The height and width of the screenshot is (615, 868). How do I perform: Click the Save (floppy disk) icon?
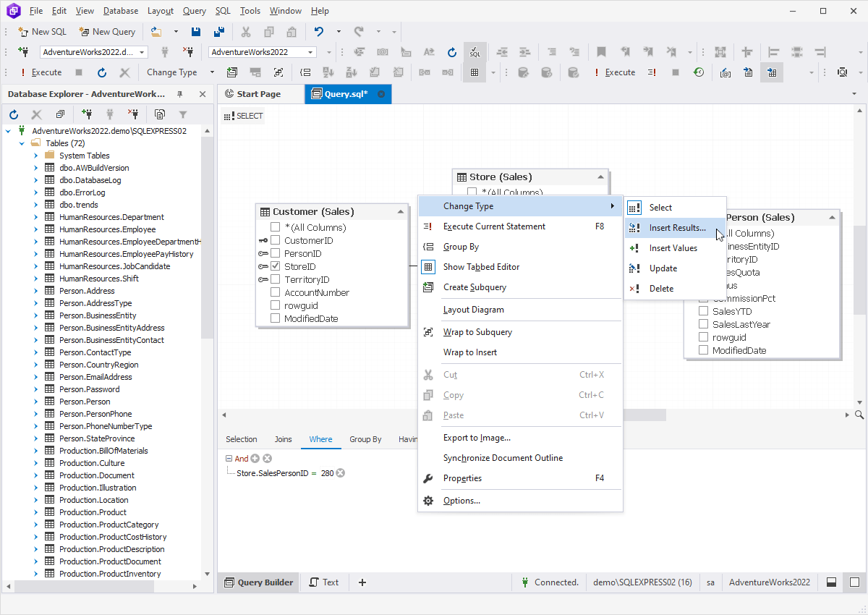click(x=196, y=32)
